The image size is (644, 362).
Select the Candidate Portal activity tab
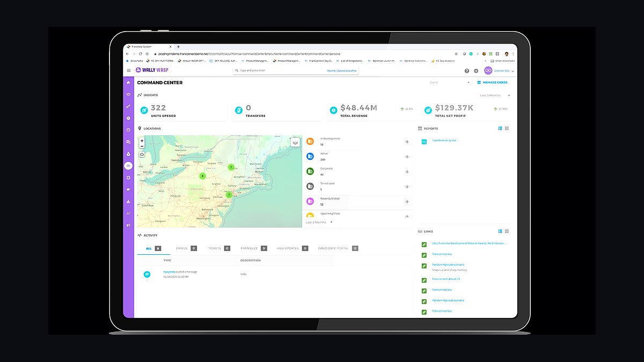338,248
